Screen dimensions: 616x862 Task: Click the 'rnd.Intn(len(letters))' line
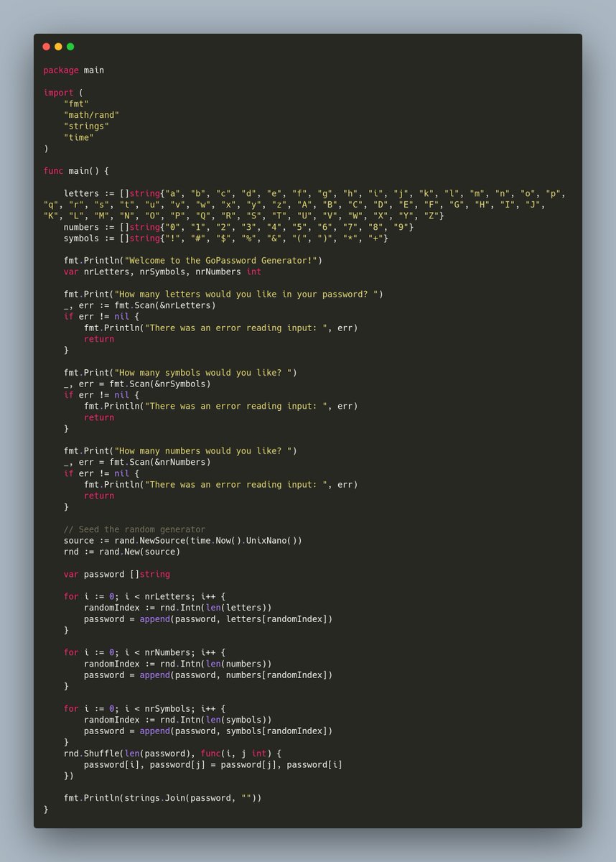(178, 607)
